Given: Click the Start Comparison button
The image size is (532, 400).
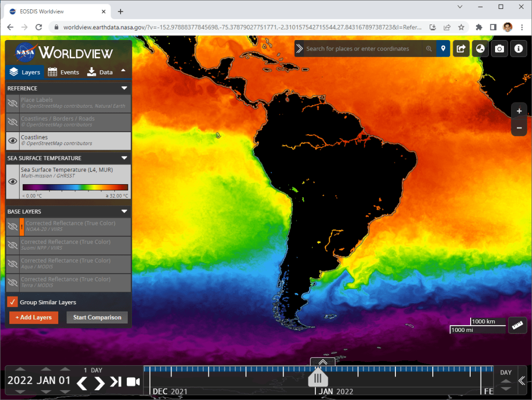Looking at the screenshot, I should pos(97,317).
